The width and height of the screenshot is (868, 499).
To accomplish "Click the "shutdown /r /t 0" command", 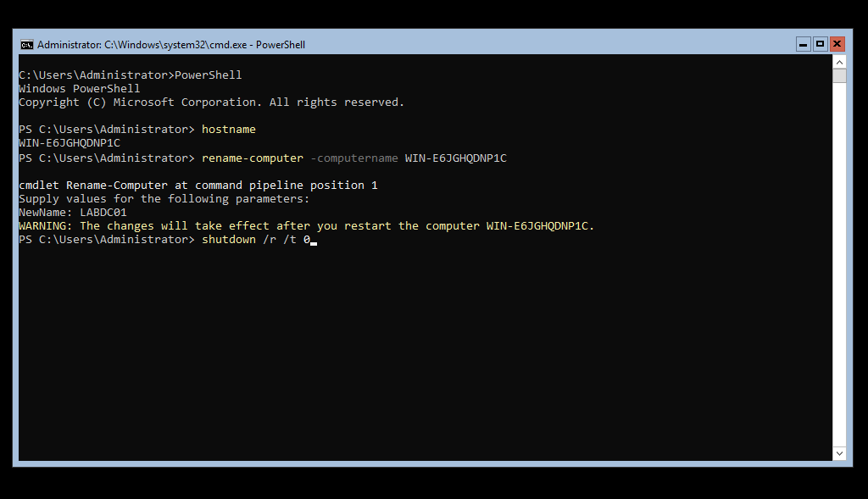I will pyautogui.click(x=255, y=241).
